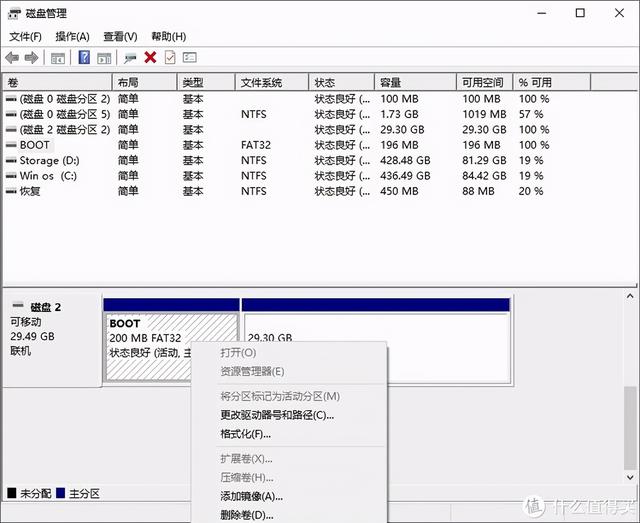Click the connect drive toolbar icon
The image size is (640, 523).
pos(130,58)
